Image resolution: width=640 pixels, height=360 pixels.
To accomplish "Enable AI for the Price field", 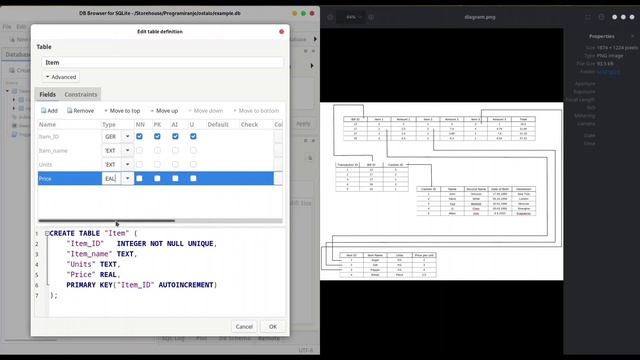I will point(175,178).
